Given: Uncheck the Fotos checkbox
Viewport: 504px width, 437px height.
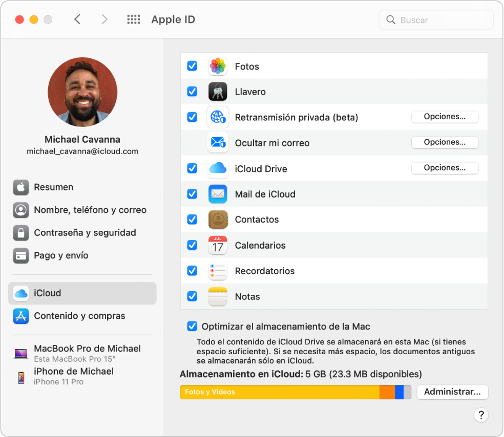Looking at the screenshot, I should 192,66.
